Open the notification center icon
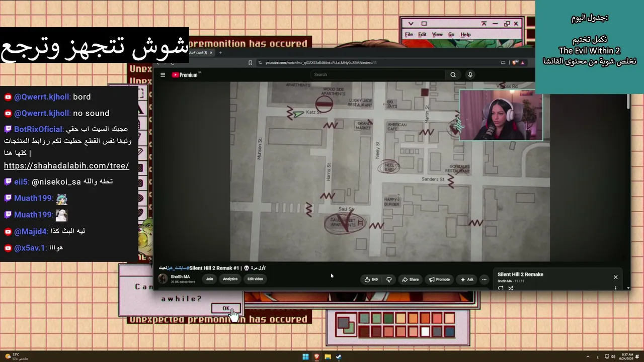 click(x=637, y=357)
